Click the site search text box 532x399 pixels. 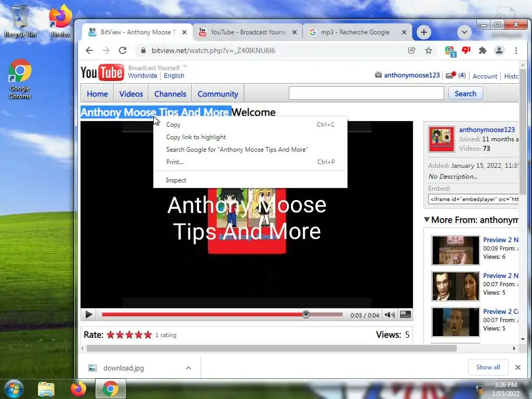pyautogui.click(x=366, y=93)
